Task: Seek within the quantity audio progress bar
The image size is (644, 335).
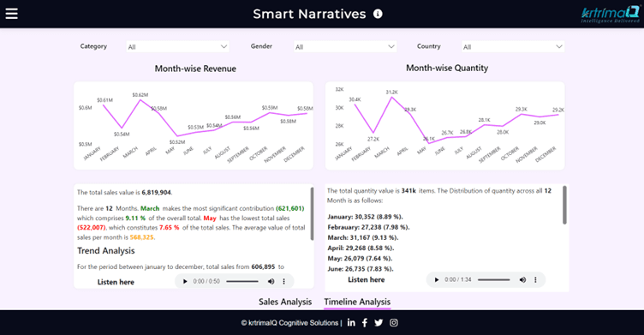Action: tap(493, 280)
